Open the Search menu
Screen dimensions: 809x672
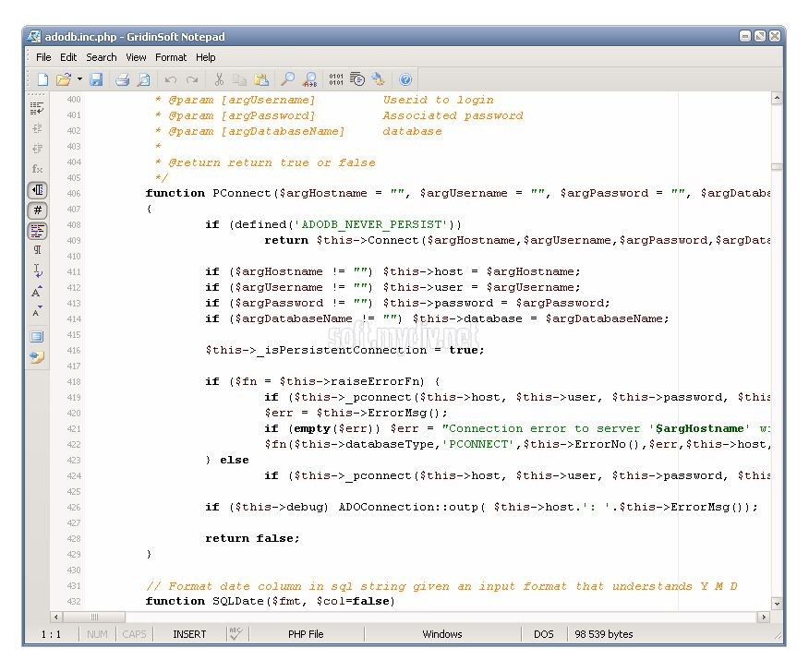(102, 57)
